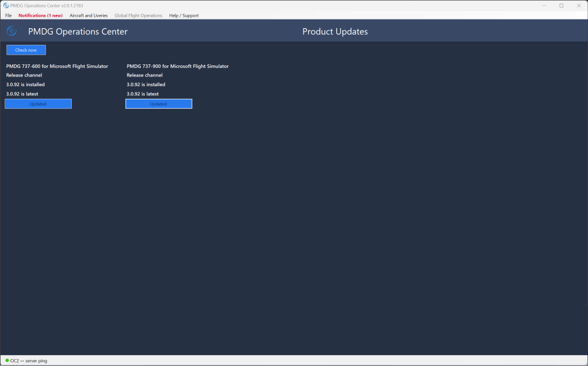Click the PMDG app icon in title bar

pos(6,6)
